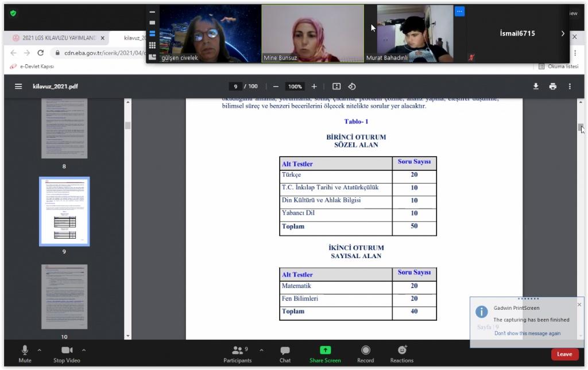Download the PDF file
This screenshot has height=370, width=588.
[x=536, y=87]
